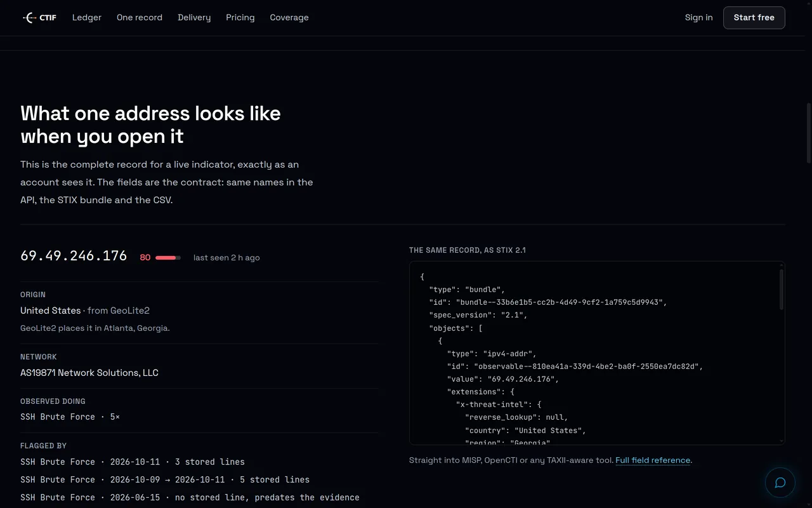Click the 2026-06-15 no stored line row
The image size is (812, 508).
coord(190,498)
